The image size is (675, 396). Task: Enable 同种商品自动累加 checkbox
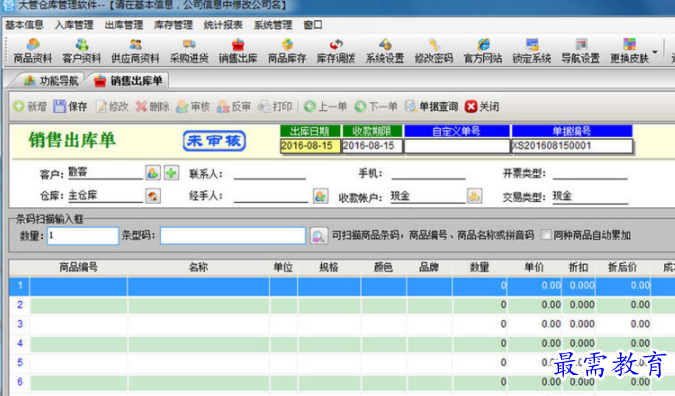(546, 235)
